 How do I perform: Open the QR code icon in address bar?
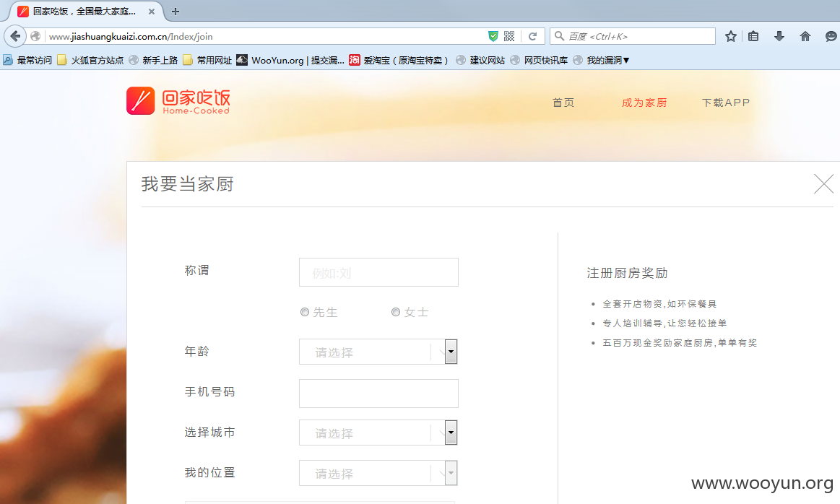tap(509, 36)
